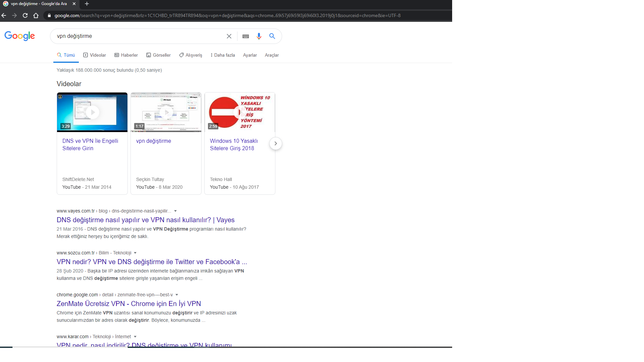
Task: Click the Google logo
Action: [20, 36]
